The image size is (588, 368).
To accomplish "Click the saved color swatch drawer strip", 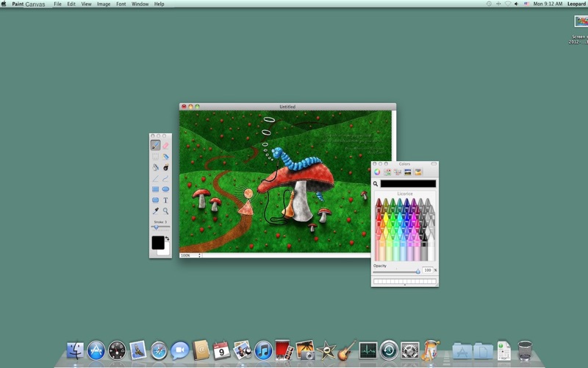I will pyautogui.click(x=405, y=281).
